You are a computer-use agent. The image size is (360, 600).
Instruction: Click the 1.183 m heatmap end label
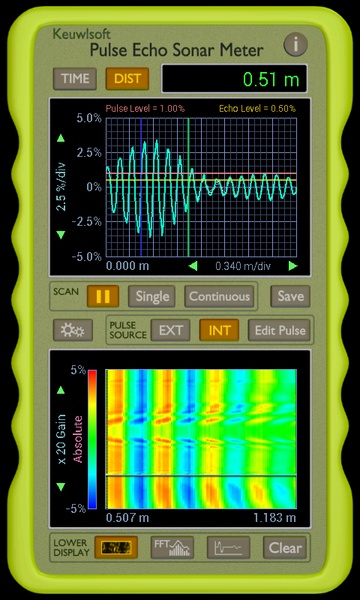pos(275,518)
